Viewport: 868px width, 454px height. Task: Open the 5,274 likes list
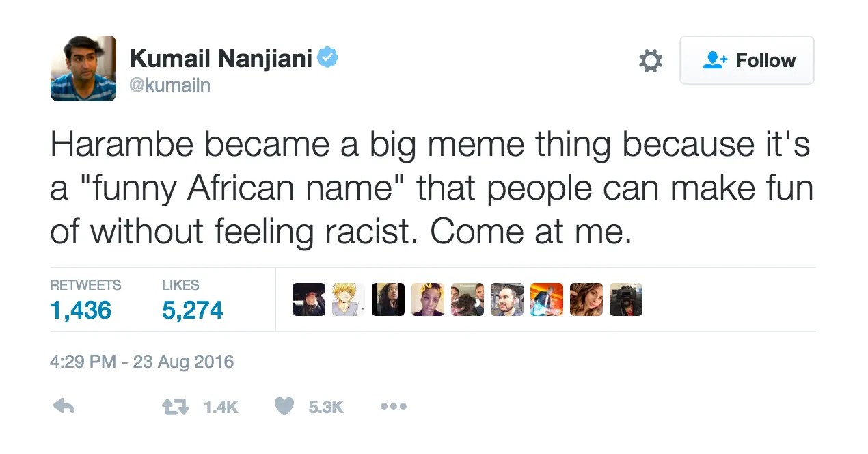point(193,309)
